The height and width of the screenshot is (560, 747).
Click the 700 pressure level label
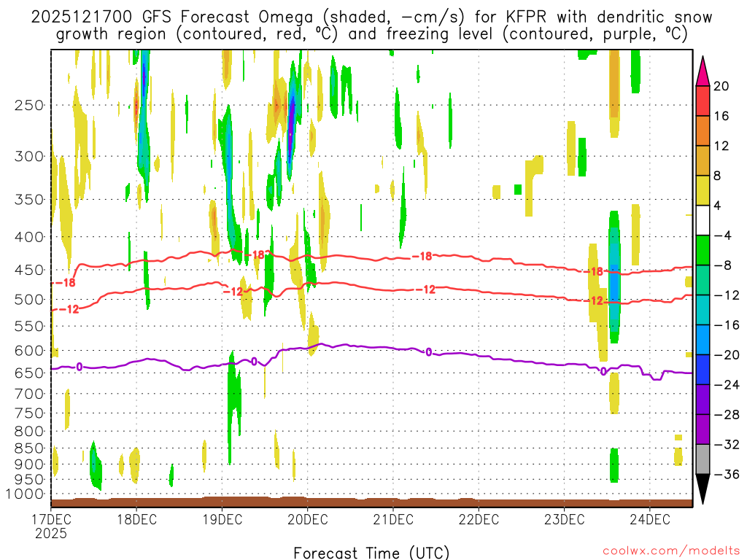point(29,394)
